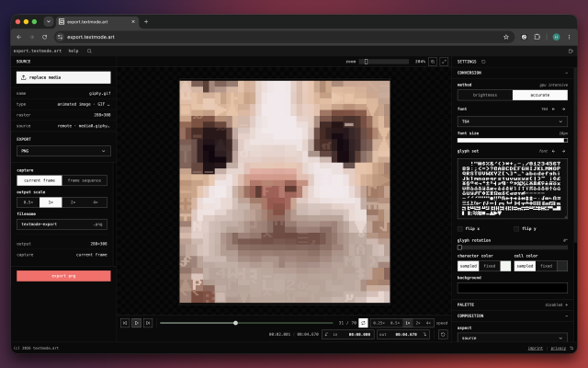The width and height of the screenshot is (588, 368).
Task: Open a new browser tab
Action: pyautogui.click(x=146, y=22)
